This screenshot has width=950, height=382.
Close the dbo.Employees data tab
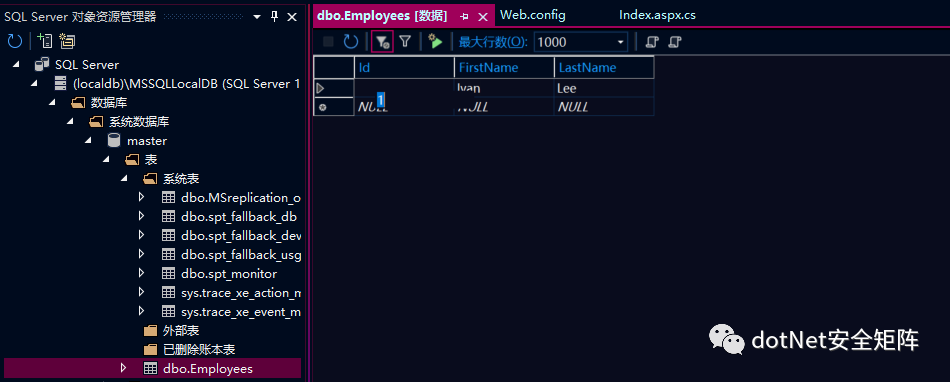(483, 16)
